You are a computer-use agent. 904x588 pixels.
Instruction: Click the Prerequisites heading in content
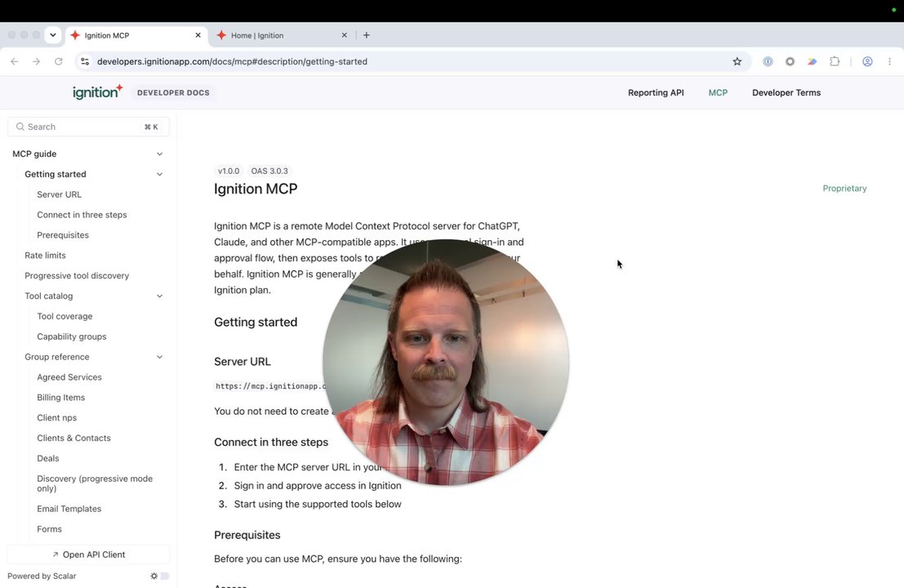247,535
